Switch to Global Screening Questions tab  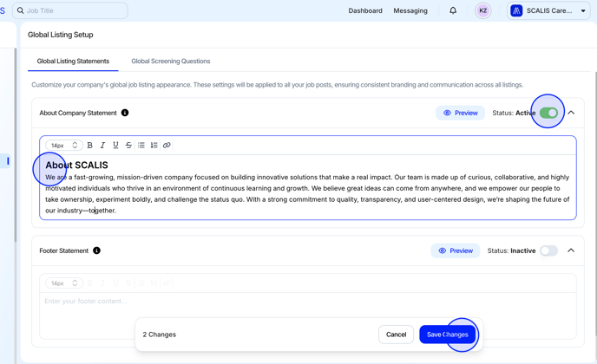[170, 62]
